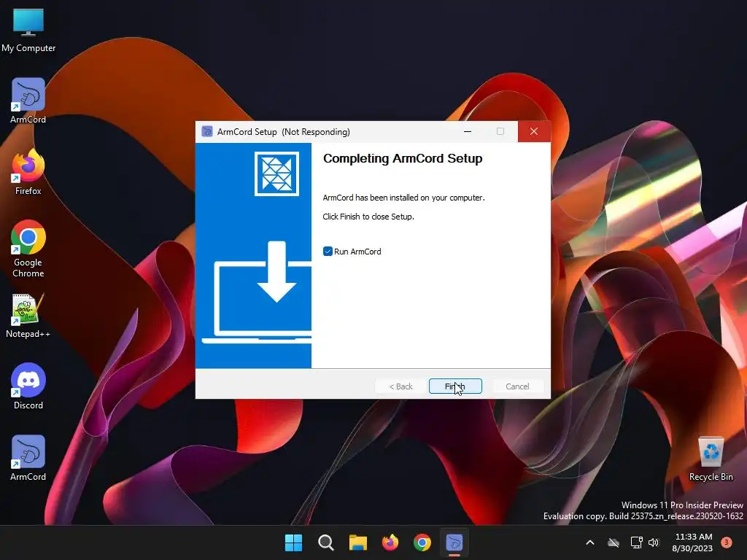This screenshot has height=560, width=747.
Task: Open notifications badge showing 3
Action: click(726, 542)
